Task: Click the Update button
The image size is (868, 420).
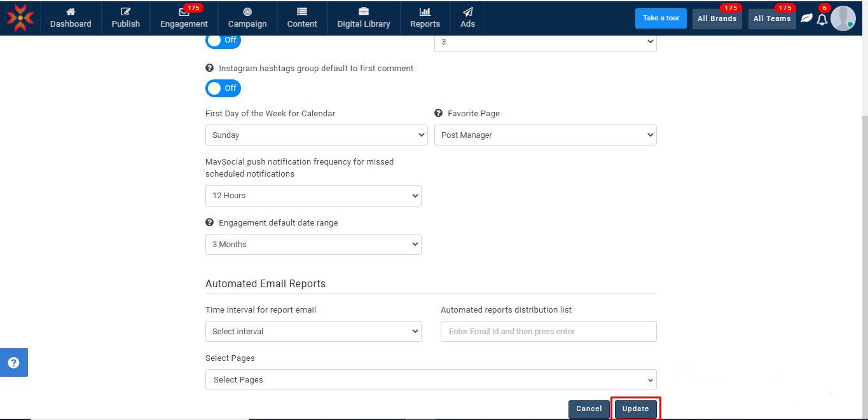Action: coord(635,409)
